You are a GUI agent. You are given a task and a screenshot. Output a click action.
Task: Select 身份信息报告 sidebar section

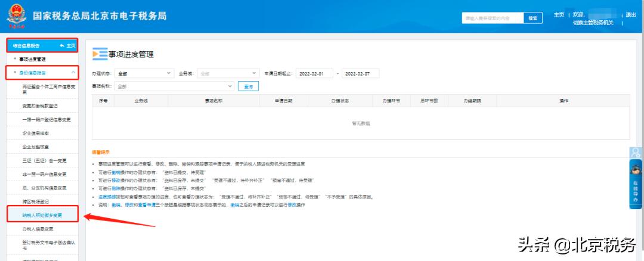32,73
